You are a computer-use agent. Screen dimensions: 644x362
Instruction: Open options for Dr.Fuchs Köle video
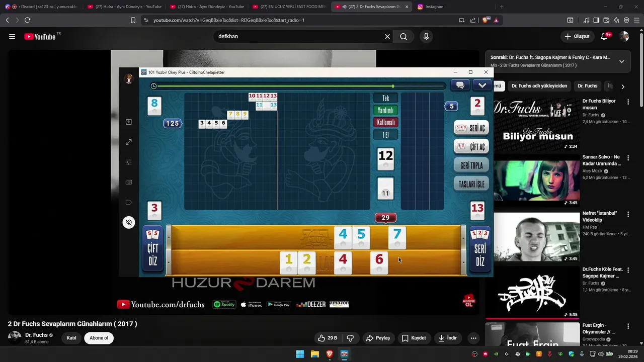pyautogui.click(x=628, y=269)
